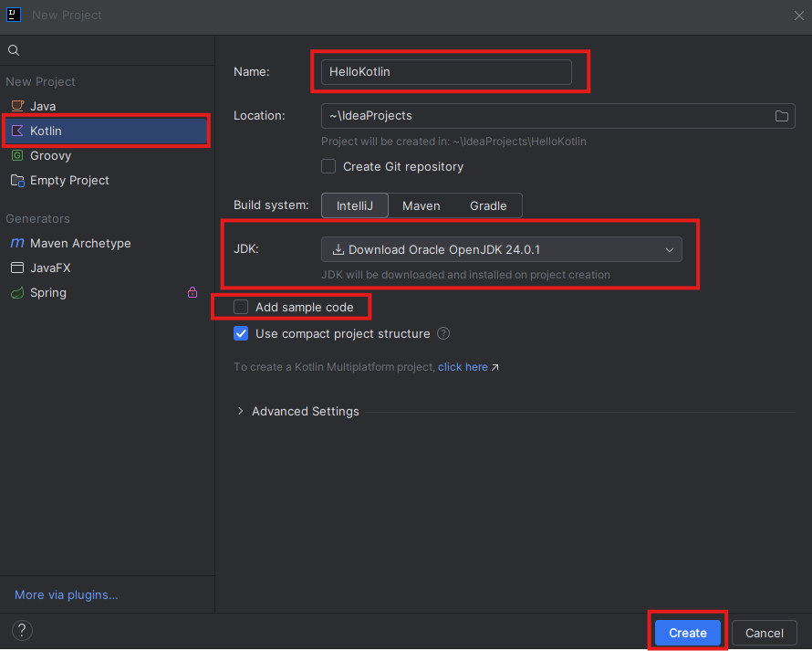The height and width of the screenshot is (651, 812).
Task: Click the Maven Archetype m icon
Action: [17, 243]
